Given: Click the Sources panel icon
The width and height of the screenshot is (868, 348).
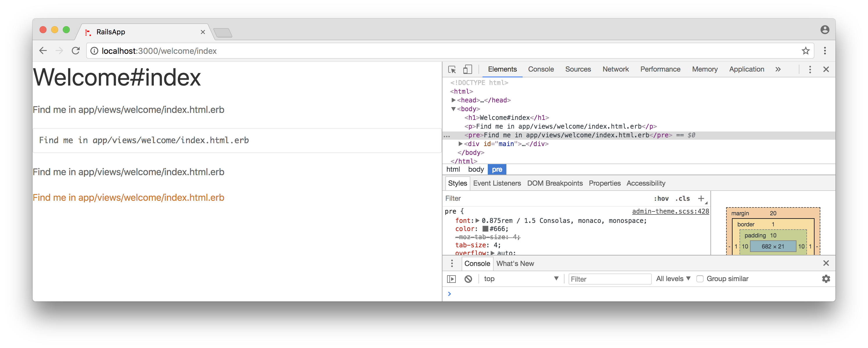Looking at the screenshot, I should [x=578, y=69].
